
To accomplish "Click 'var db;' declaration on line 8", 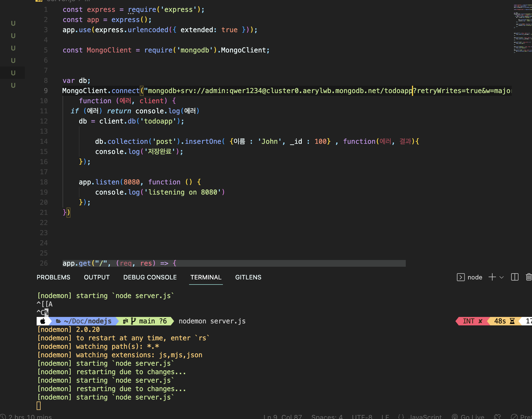I will click(x=77, y=81).
